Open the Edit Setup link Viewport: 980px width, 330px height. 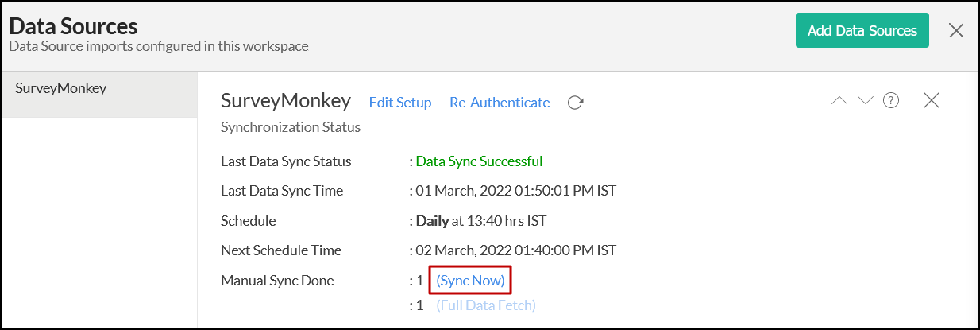[400, 103]
